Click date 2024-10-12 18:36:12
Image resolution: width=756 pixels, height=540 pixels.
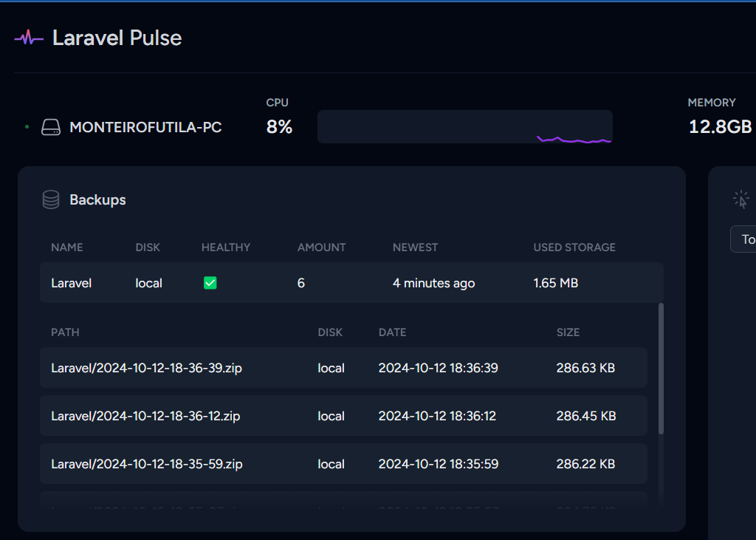click(x=437, y=416)
